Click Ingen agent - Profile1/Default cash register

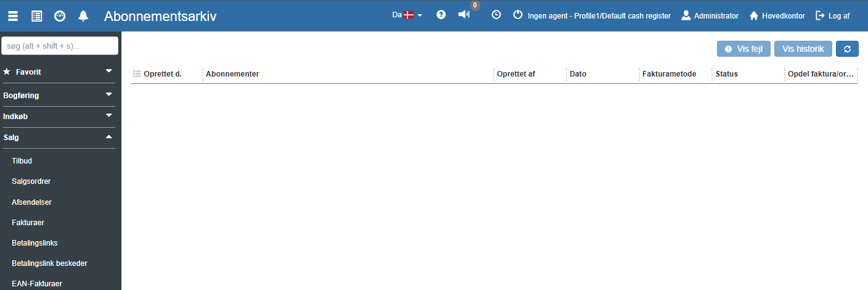(x=599, y=16)
